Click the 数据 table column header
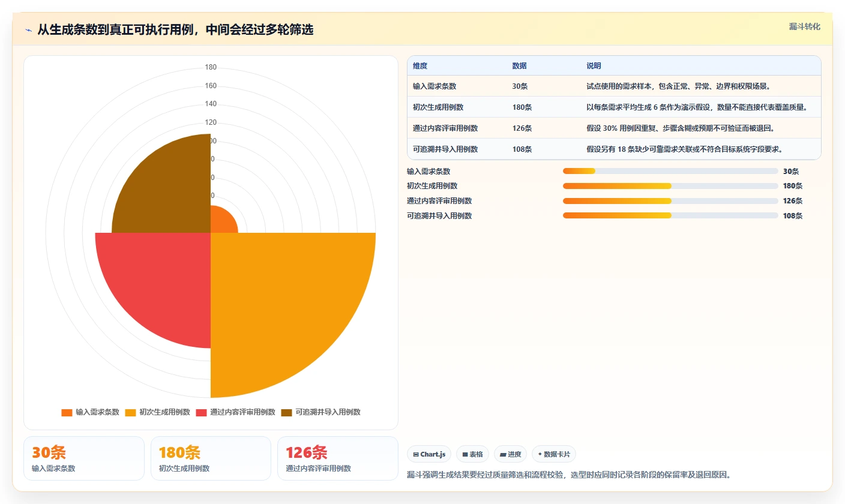845x504 pixels. pos(519,66)
